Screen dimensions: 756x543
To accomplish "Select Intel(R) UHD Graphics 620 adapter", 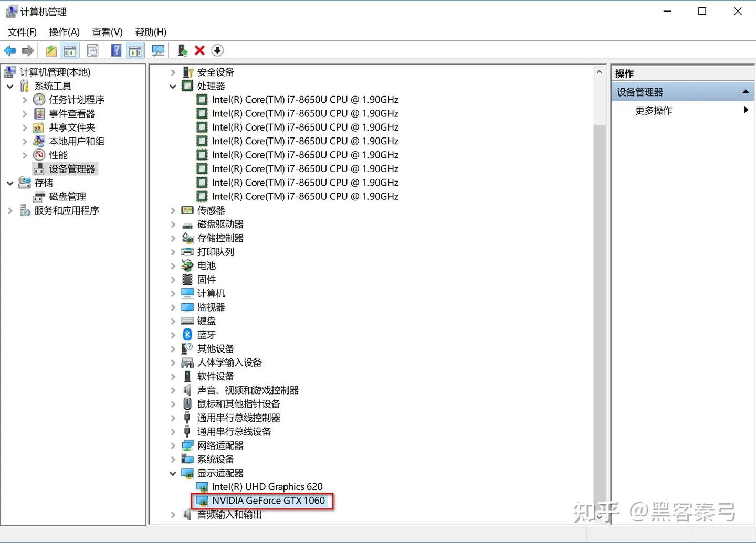I will 267,487.
